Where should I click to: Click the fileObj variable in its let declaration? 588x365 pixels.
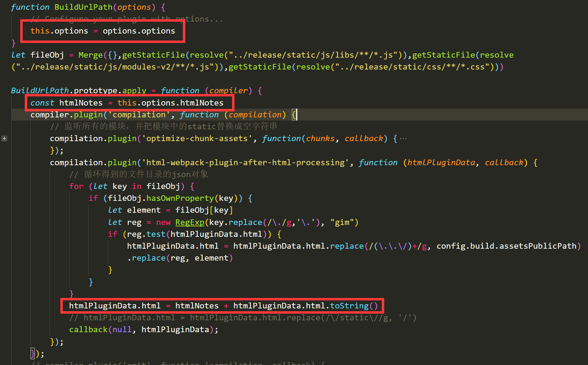(x=47, y=55)
